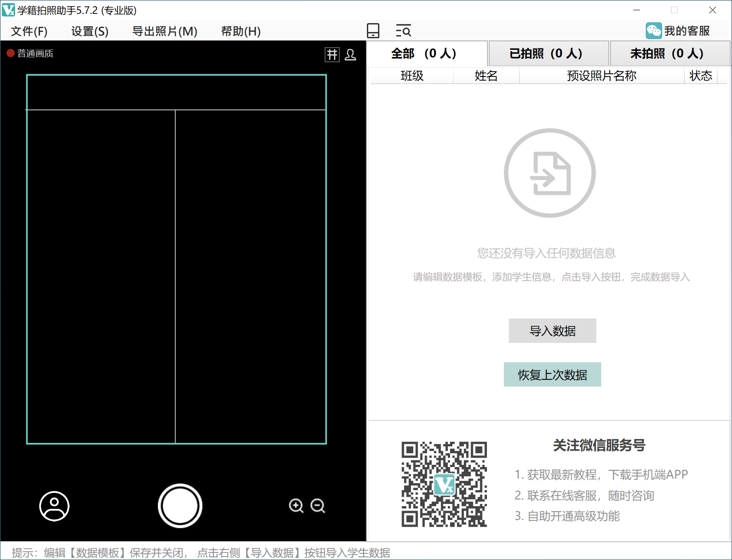The height and width of the screenshot is (560, 732).
Task: Open the 文件(F) menu
Action: [29, 31]
